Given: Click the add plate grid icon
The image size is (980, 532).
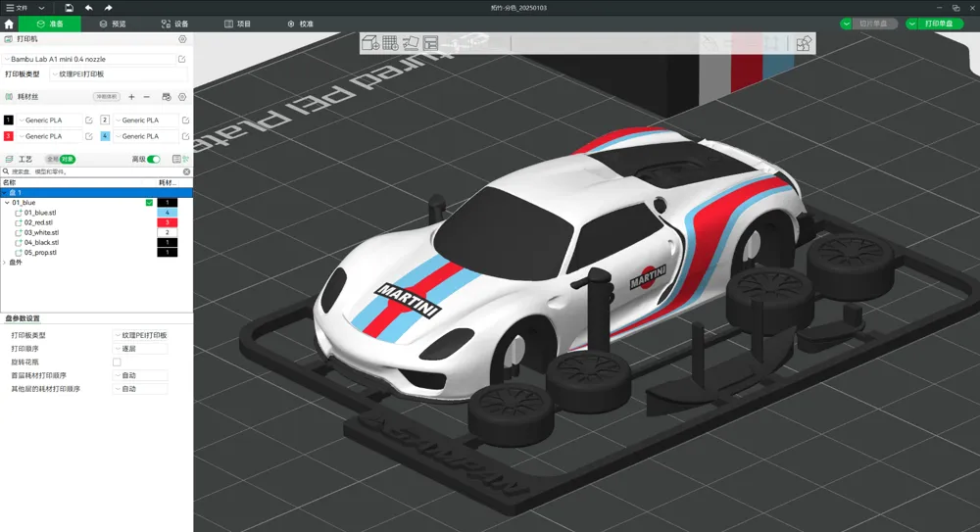Looking at the screenshot, I should 390,42.
